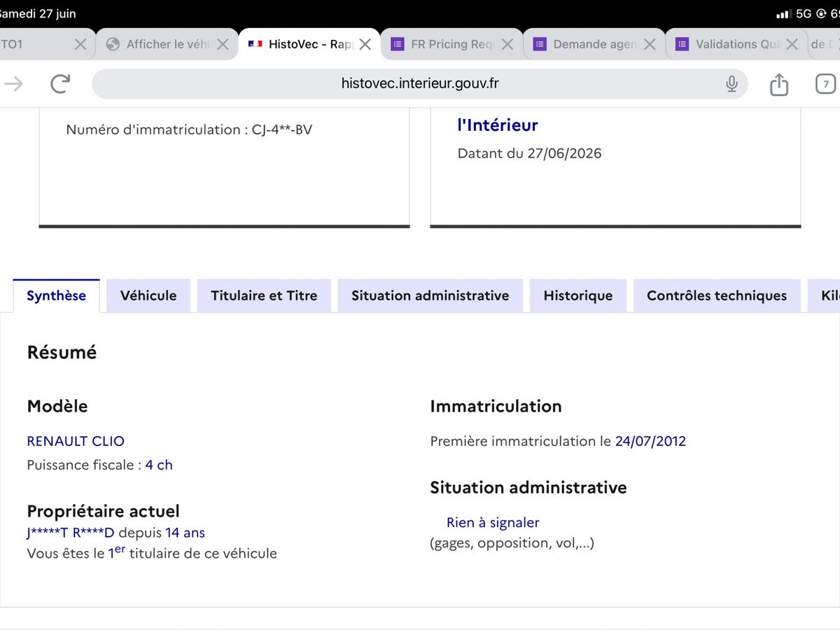Click the 24/07/2012 registration date
This screenshot has height=630, width=840.
click(x=650, y=441)
